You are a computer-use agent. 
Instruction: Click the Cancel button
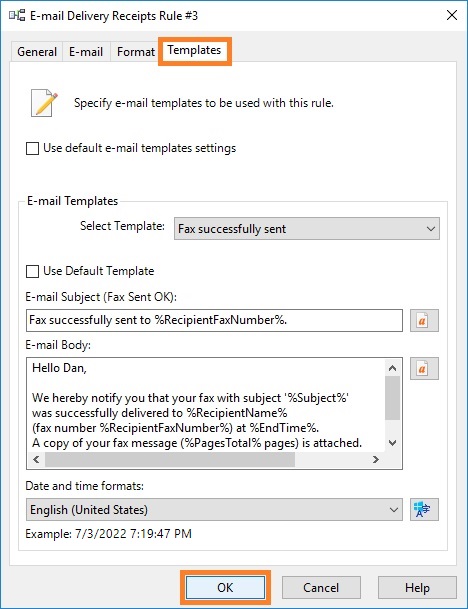[x=321, y=588]
